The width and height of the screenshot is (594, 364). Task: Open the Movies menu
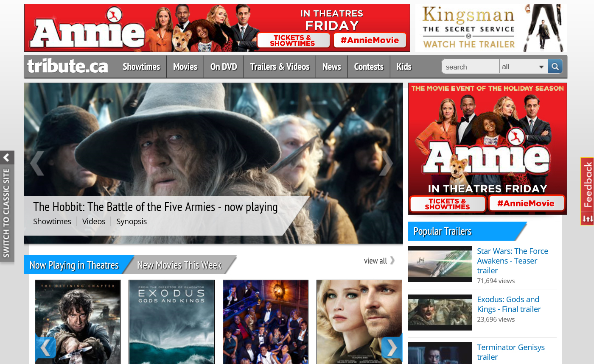tap(185, 67)
